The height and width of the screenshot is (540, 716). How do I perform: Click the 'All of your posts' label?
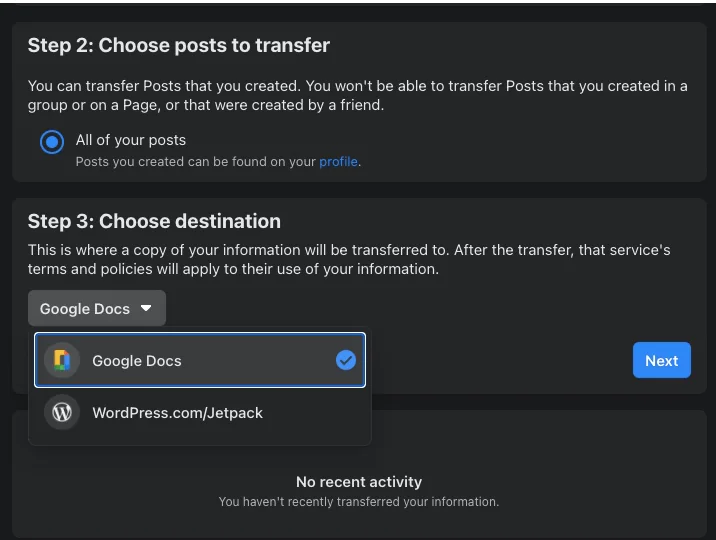[131, 140]
